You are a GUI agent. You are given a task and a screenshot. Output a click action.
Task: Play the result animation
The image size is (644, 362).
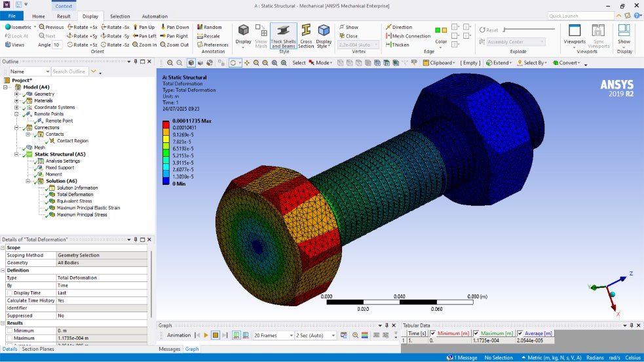tap(206, 335)
